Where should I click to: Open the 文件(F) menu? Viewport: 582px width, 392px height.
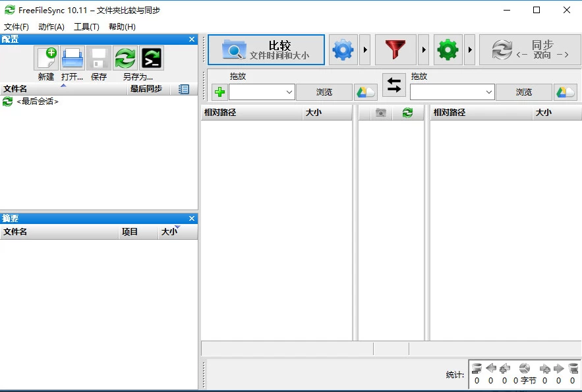(x=16, y=27)
